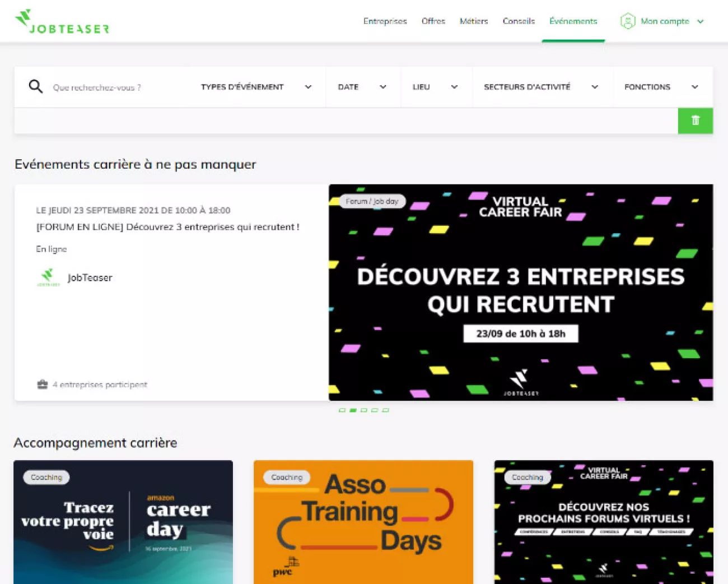
Task: Open the Amazon career day coaching card
Action: tap(123, 522)
